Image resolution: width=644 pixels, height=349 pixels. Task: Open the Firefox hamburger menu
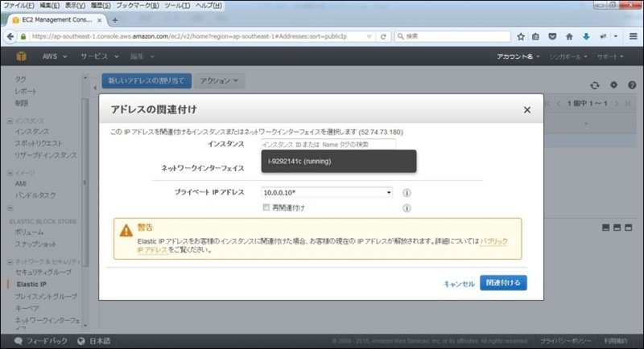(x=633, y=36)
